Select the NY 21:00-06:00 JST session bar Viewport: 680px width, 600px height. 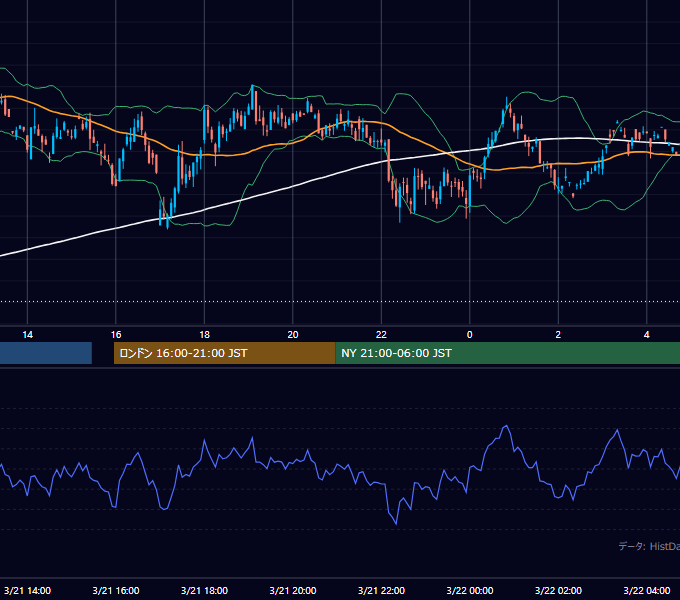tap(507, 353)
